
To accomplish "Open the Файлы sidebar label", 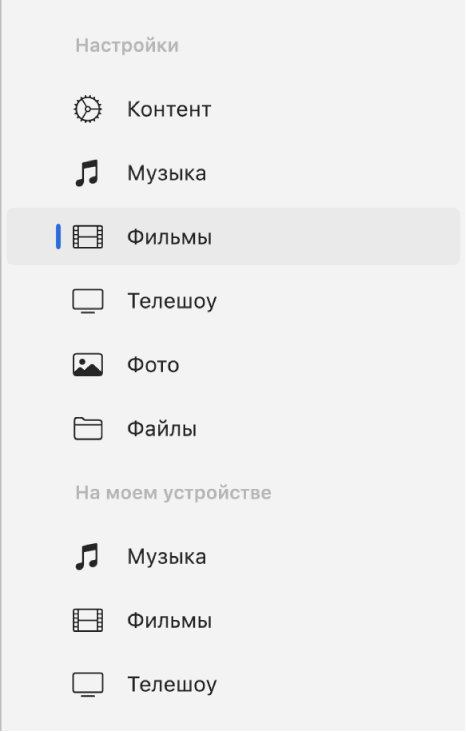I will tap(162, 429).
